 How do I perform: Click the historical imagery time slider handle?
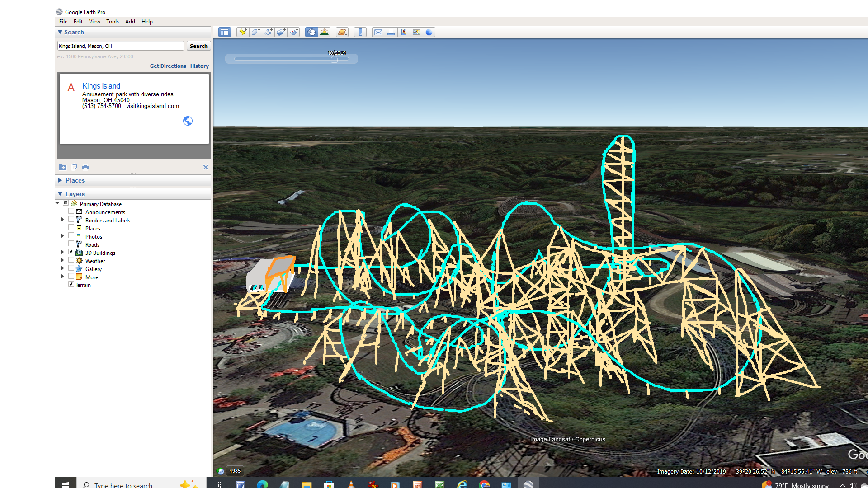pos(334,59)
